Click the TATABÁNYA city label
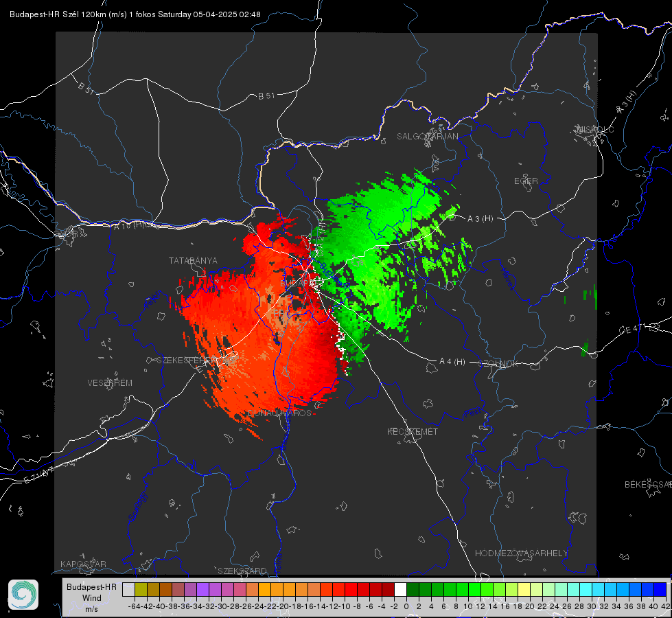The width and height of the screenshot is (672, 618). click(193, 261)
